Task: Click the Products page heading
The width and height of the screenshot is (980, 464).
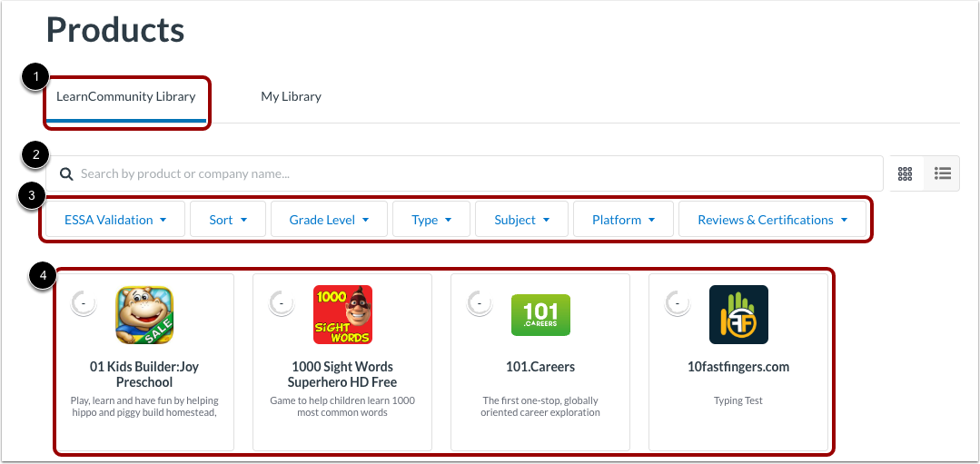Action: [x=115, y=29]
